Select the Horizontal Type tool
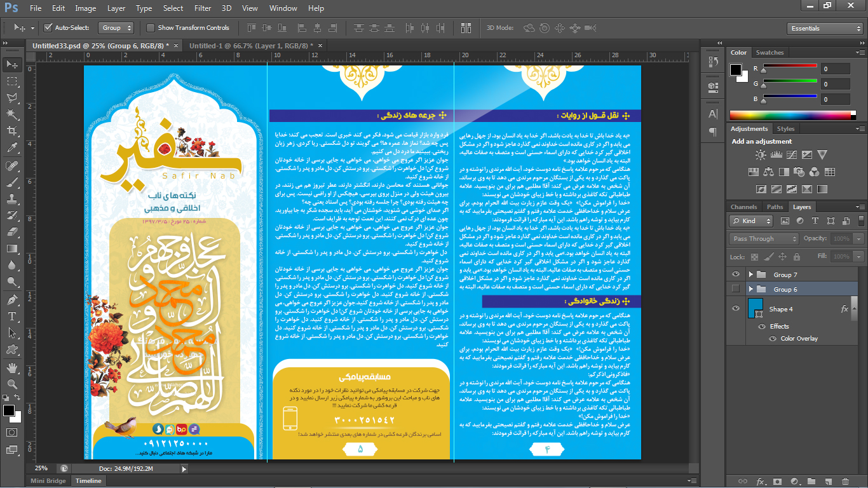This screenshot has width=868, height=488. 12,316
